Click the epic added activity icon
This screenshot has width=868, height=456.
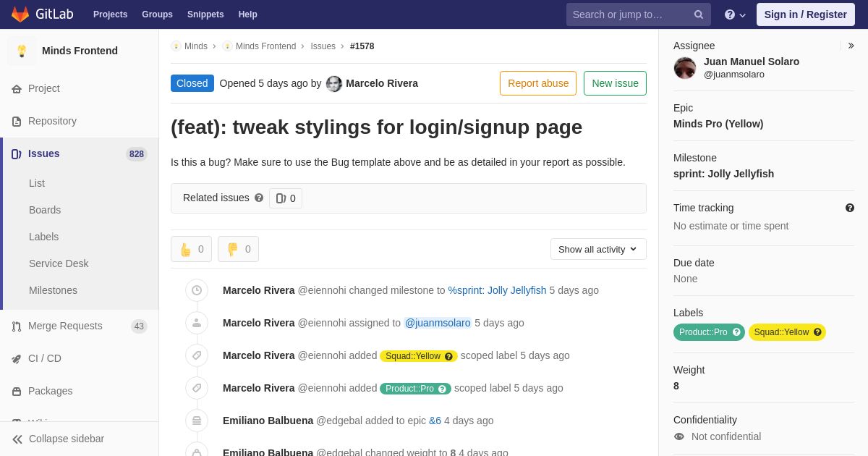(197, 421)
